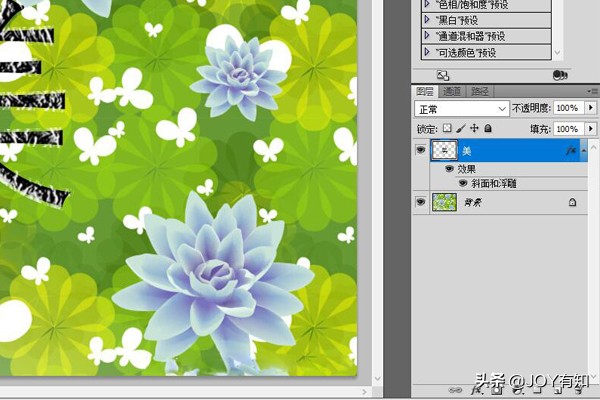
Task: Open the layers panel options menu
Action: pyautogui.click(x=593, y=91)
